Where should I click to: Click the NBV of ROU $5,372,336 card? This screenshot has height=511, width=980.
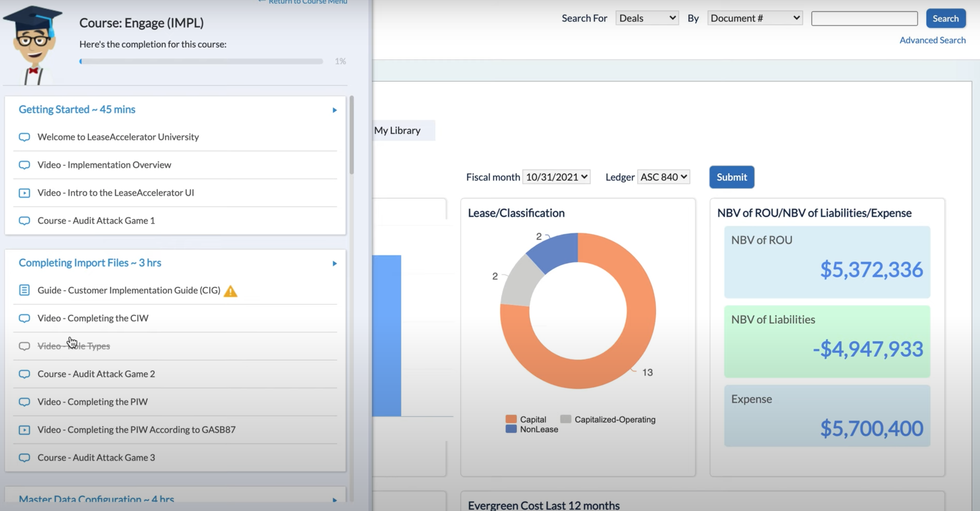click(827, 262)
